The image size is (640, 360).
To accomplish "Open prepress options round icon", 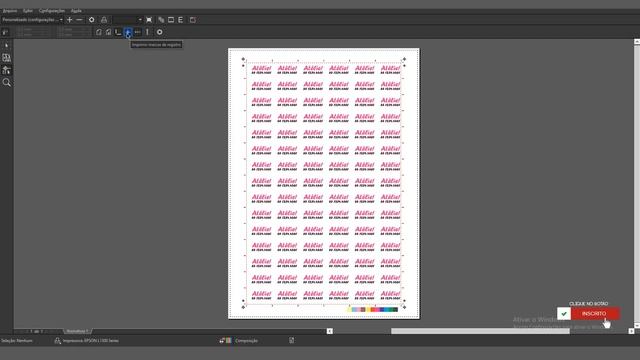I will point(160,32).
